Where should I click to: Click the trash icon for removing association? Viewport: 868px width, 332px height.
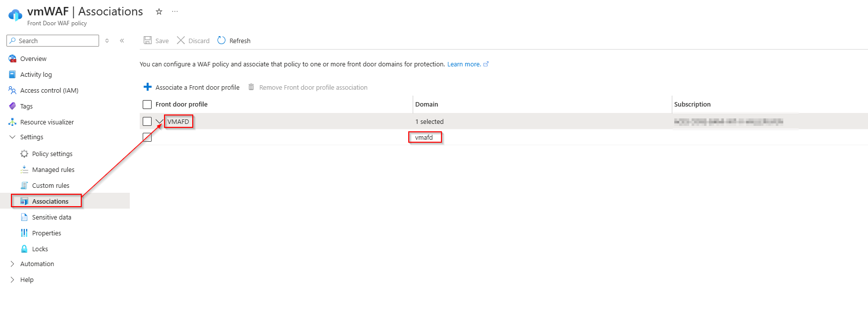[x=251, y=87]
